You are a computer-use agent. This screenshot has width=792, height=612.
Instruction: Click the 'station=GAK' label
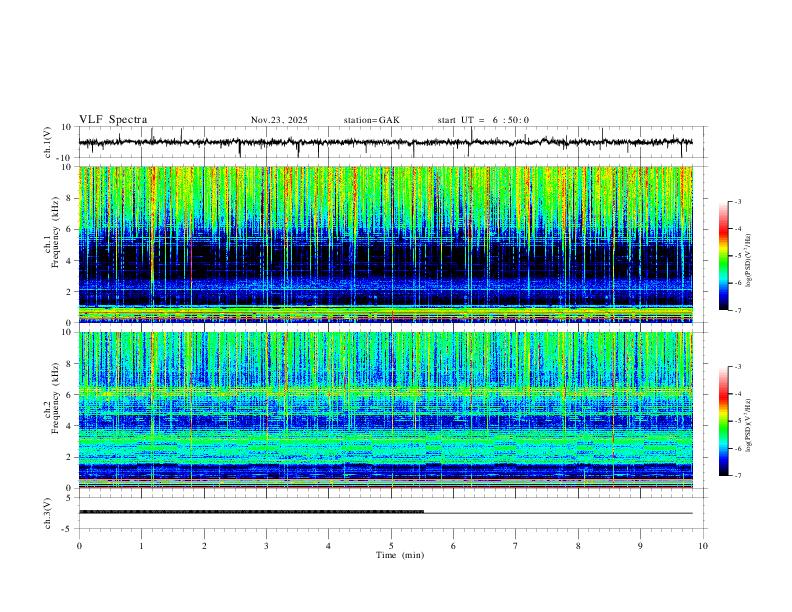click(x=371, y=120)
